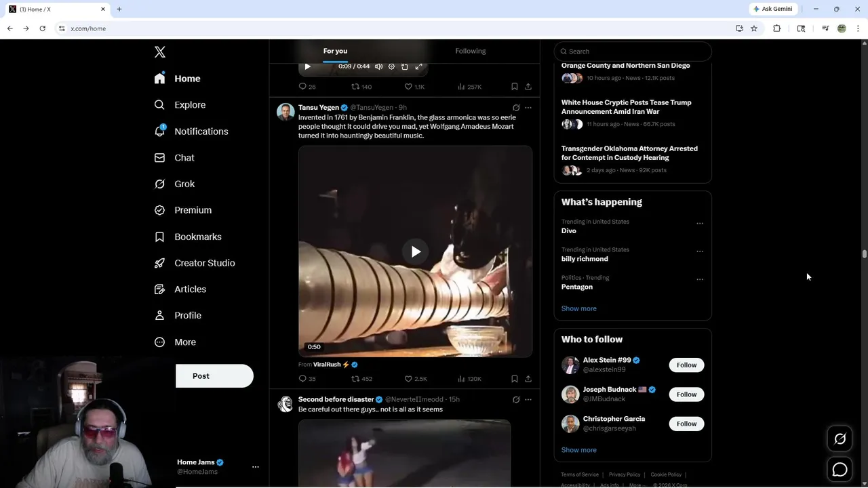Repost the post with 452 reposts

[x=361, y=379]
